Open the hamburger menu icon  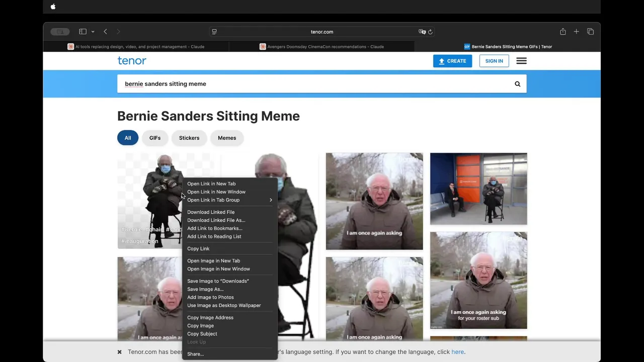(521, 61)
